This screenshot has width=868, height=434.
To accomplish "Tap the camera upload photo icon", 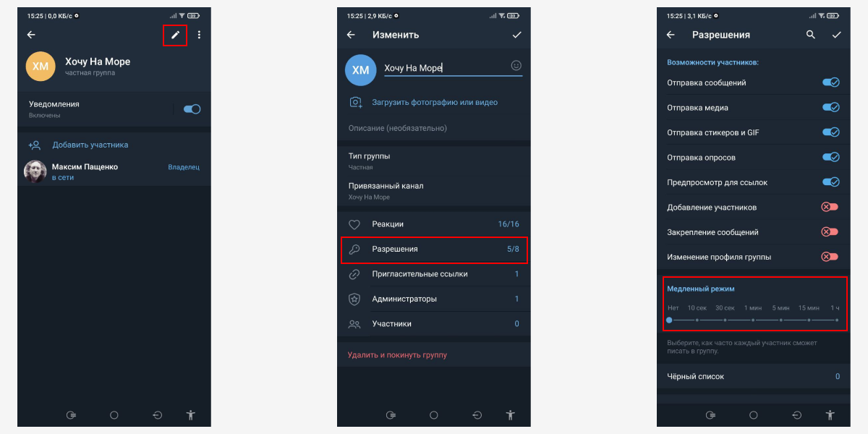I will [x=355, y=103].
